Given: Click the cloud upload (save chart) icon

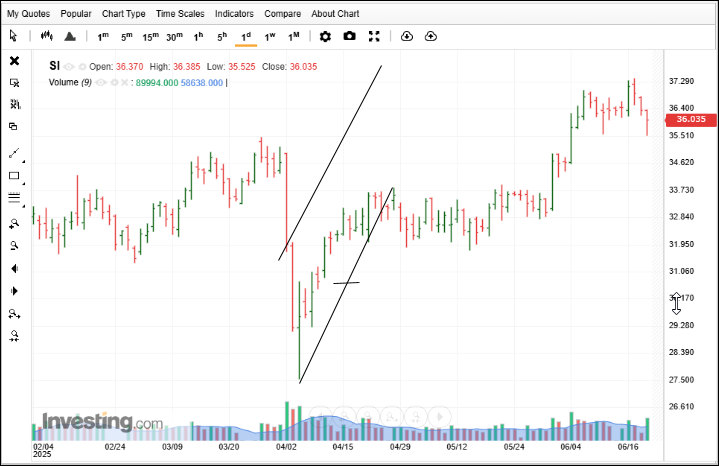Looking at the screenshot, I should pos(431,36).
